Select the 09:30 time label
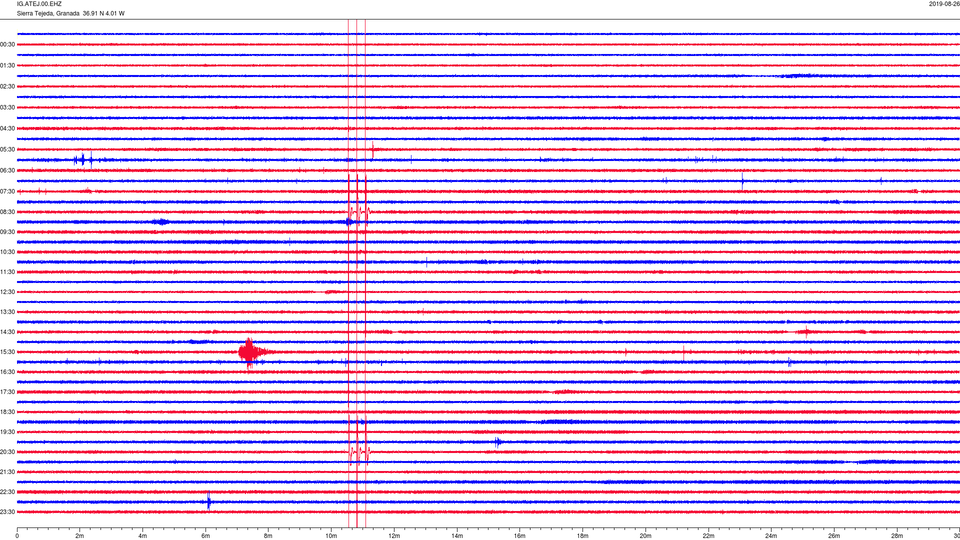Screen dimensions: 960x540 point(7,232)
